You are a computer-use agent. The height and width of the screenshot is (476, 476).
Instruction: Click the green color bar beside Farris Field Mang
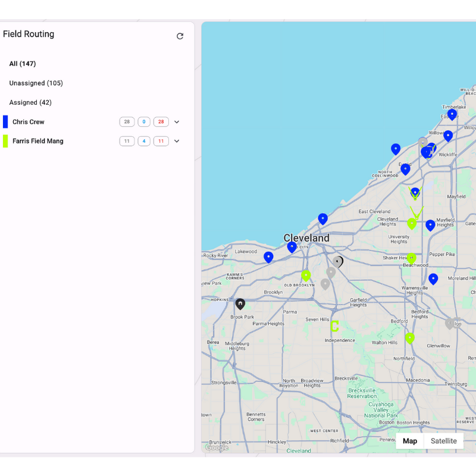[5, 141]
